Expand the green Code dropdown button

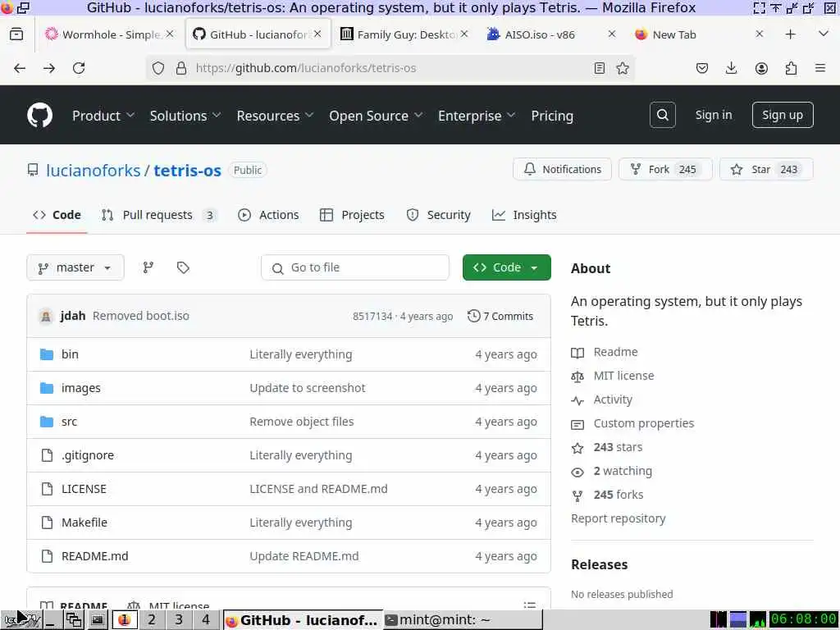tap(507, 267)
